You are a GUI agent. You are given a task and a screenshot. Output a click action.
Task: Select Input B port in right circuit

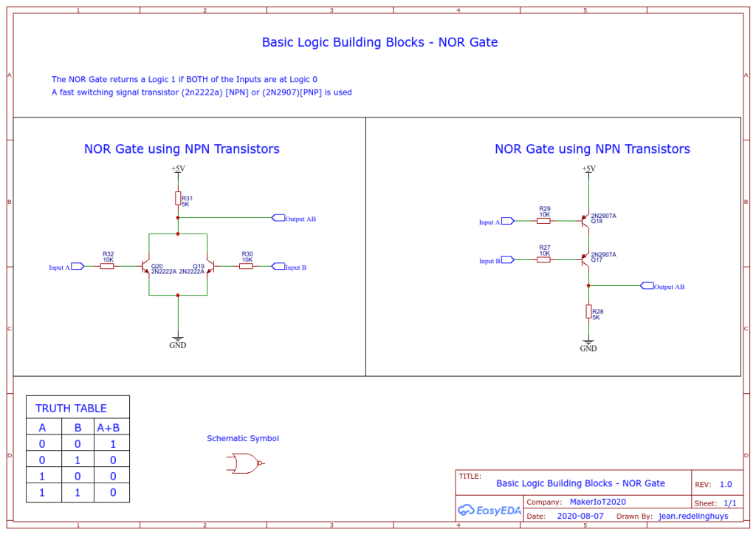[x=497, y=261]
